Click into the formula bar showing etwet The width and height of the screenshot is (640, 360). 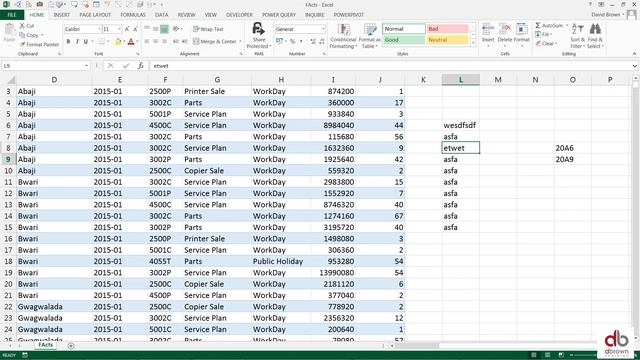point(390,66)
